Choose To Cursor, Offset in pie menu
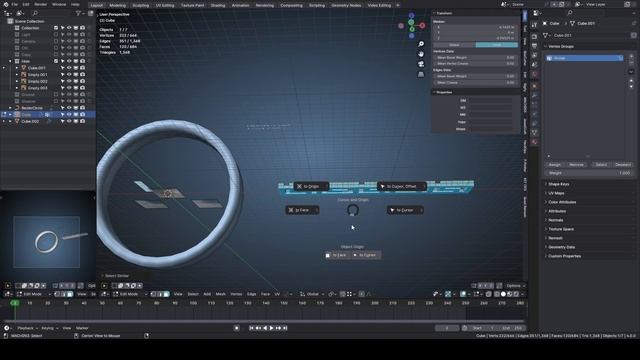This screenshot has width=640, height=360. [402, 186]
